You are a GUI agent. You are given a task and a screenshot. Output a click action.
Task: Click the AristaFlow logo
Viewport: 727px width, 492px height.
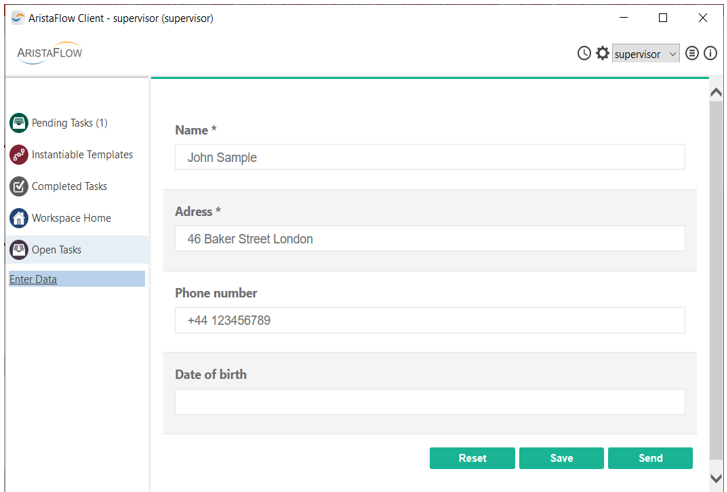coord(50,52)
